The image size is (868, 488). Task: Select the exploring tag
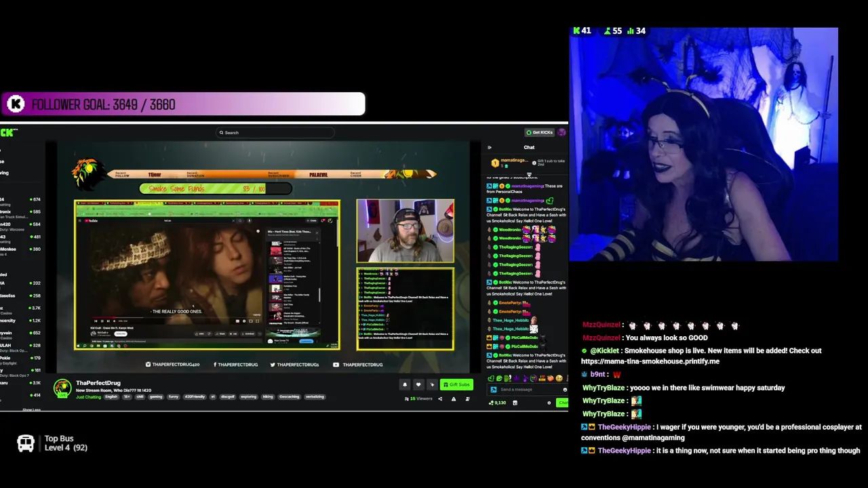(x=249, y=397)
